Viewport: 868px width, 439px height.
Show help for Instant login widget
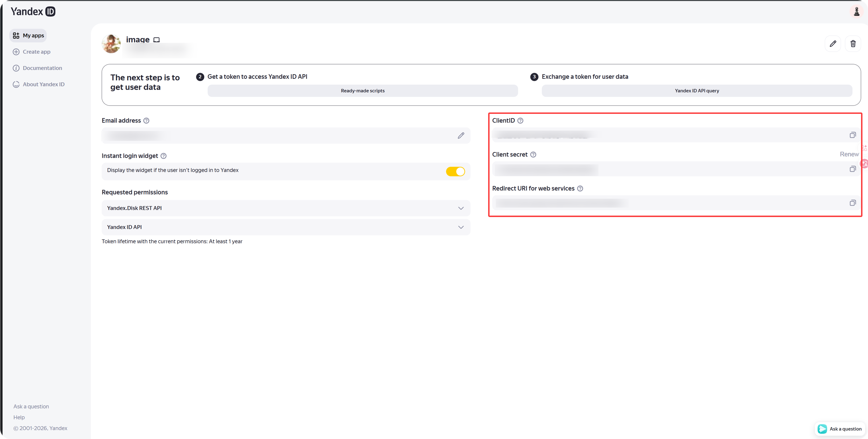(x=164, y=156)
